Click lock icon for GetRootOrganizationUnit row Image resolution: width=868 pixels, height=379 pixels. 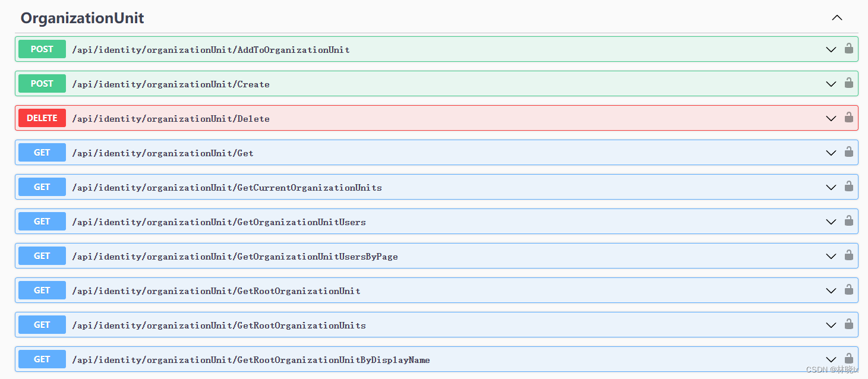click(848, 290)
